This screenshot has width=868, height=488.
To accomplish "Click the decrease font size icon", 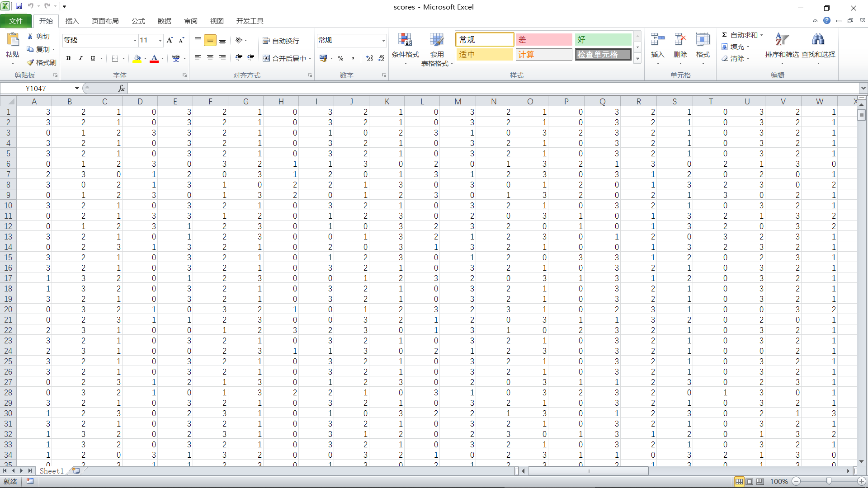I will 181,40.
